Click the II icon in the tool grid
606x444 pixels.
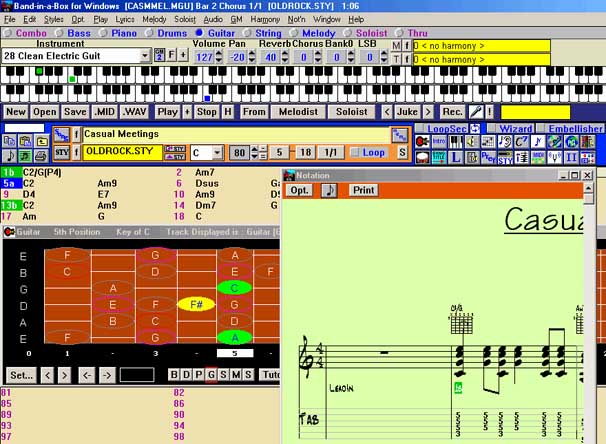(571, 158)
